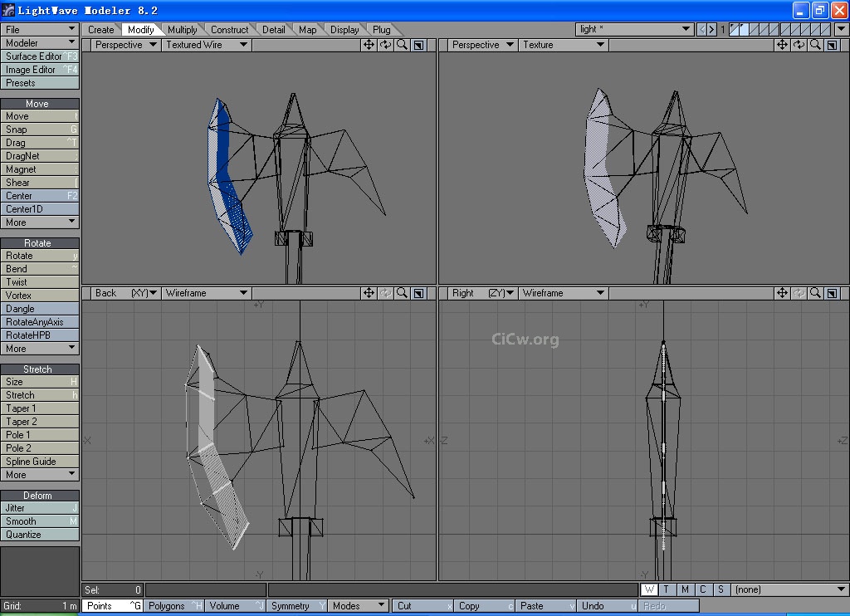Open the Textured Wire display mode dropdown
The width and height of the screenshot is (850, 616).
206,45
